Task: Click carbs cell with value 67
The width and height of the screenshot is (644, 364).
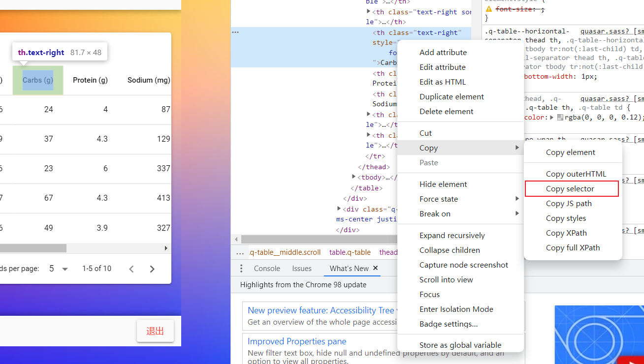Action: click(48, 198)
